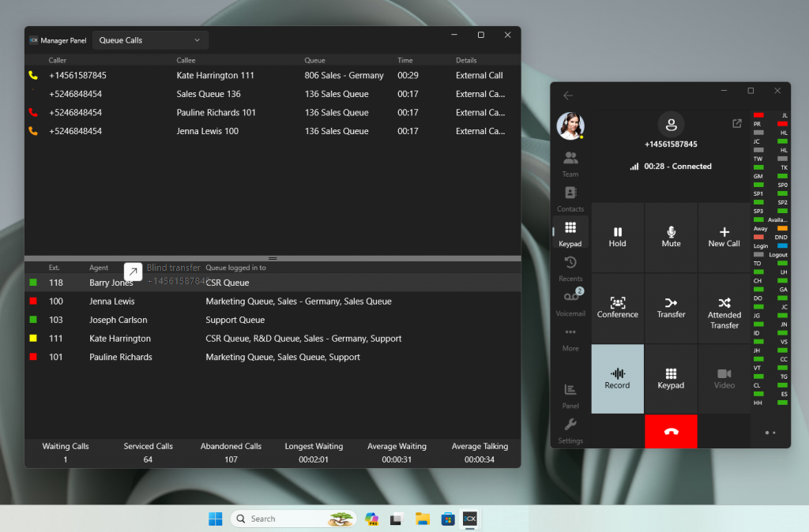Click Barry Jones green status square
Image resolution: width=809 pixels, height=532 pixels.
33,283
